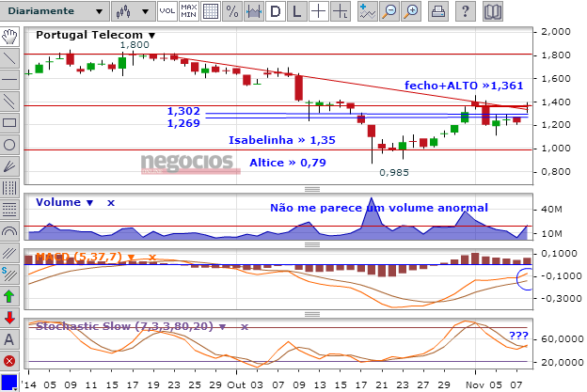Select the vertical lines time-zone tool
587x392 pixels.
9,188
